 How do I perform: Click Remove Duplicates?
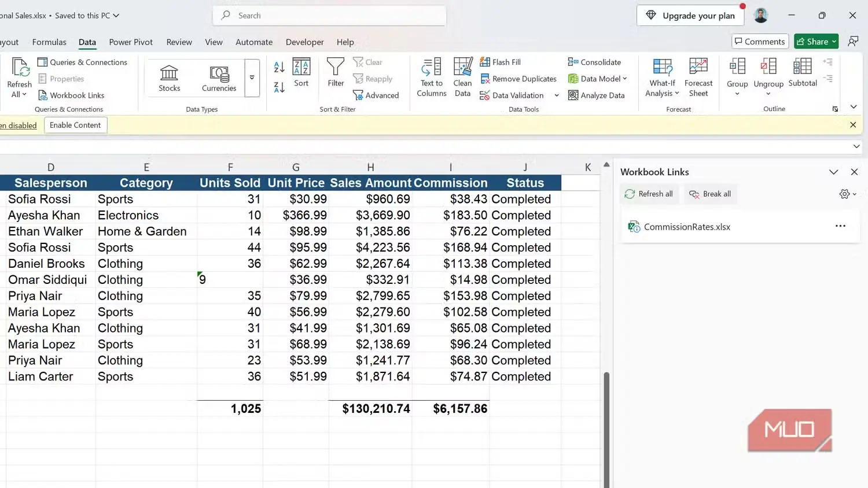(518, 79)
